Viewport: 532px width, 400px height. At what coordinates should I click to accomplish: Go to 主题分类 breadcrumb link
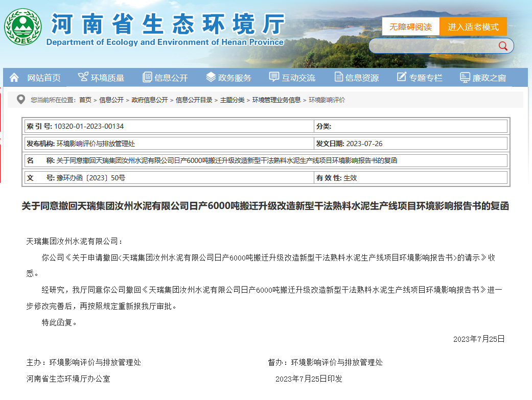(233, 100)
